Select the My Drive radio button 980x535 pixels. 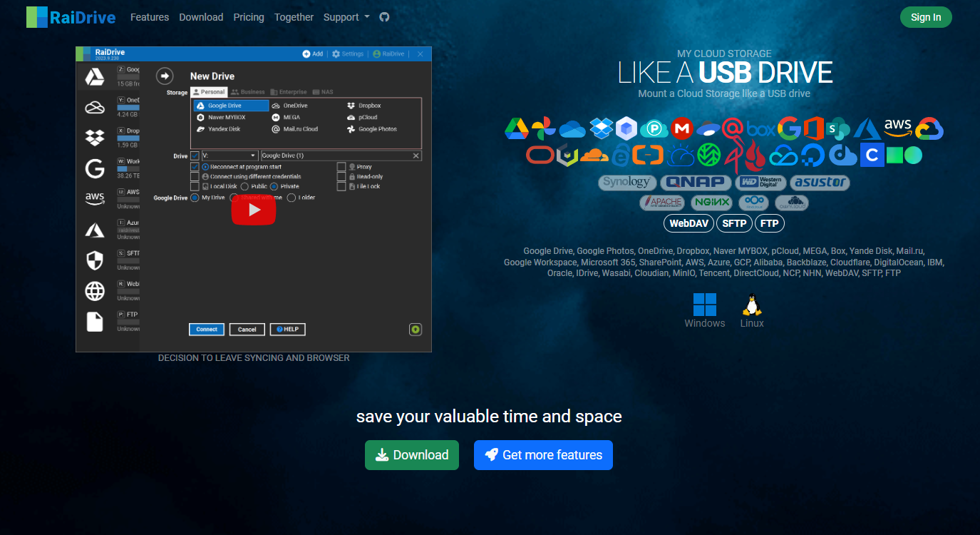195,198
